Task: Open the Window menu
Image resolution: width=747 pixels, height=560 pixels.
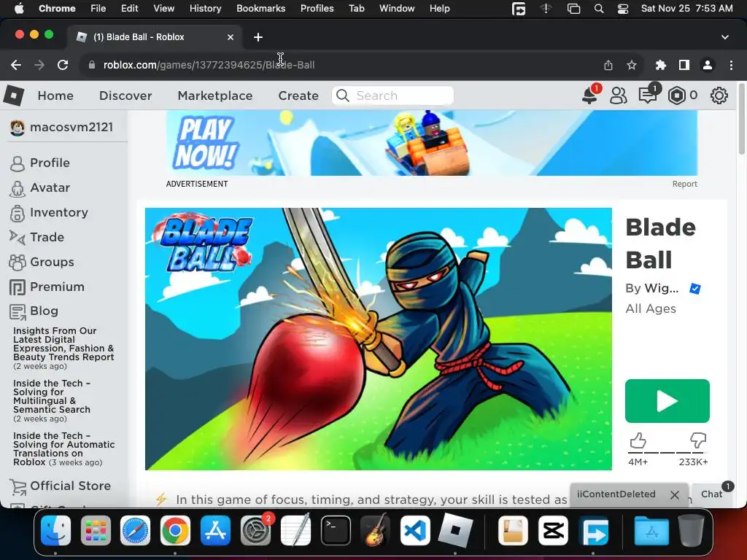Action: point(397,9)
